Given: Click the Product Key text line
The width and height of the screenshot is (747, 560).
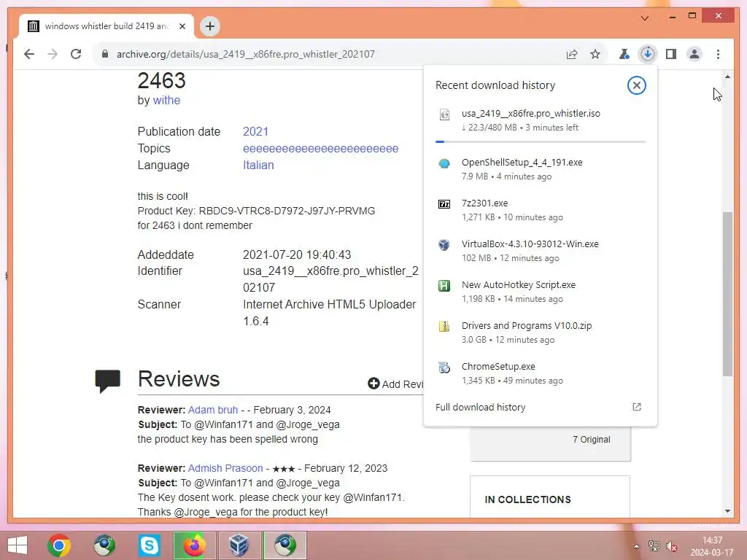Looking at the screenshot, I should tap(256, 211).
